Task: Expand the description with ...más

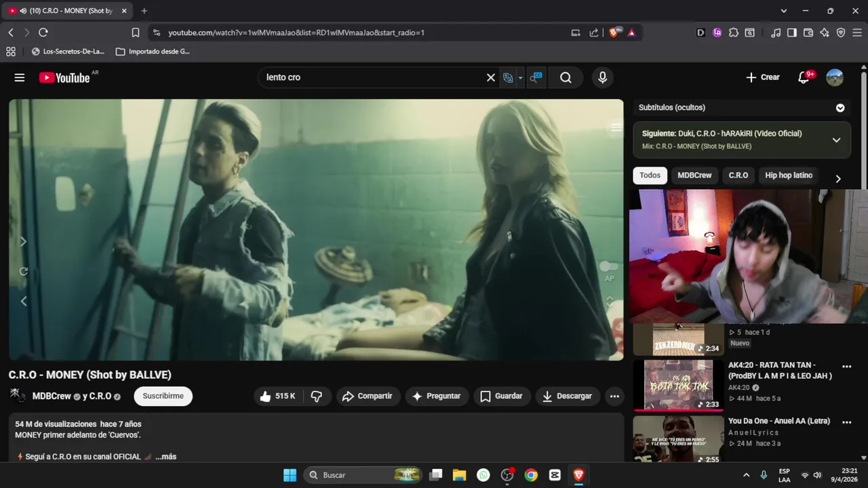Action: (x=165, y=457)
